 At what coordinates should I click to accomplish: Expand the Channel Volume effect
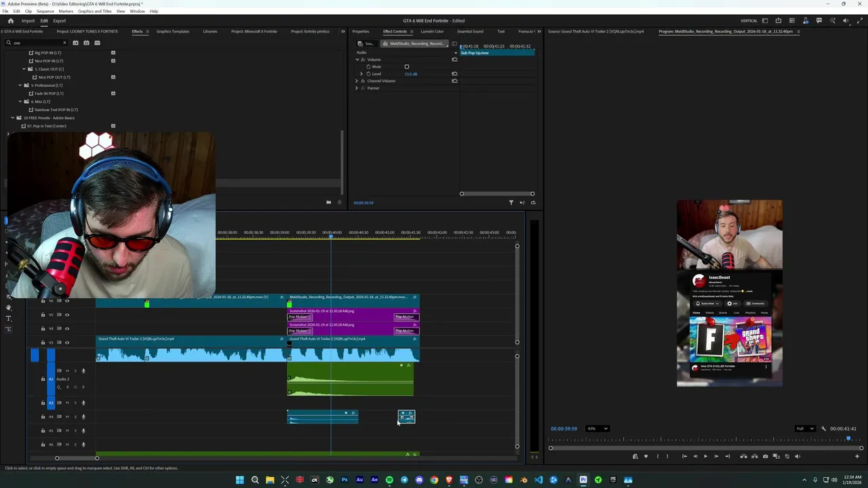(x=357, y=81)
